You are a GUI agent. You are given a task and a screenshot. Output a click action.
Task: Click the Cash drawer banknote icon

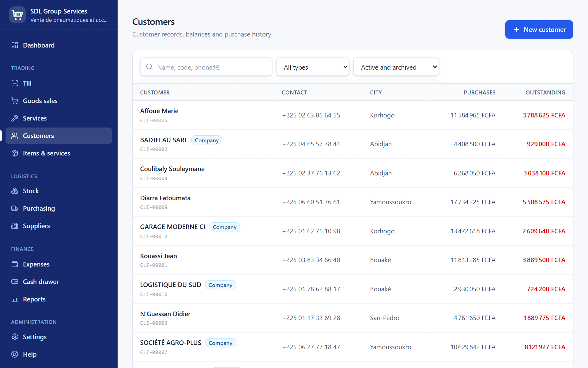(15, 282)
